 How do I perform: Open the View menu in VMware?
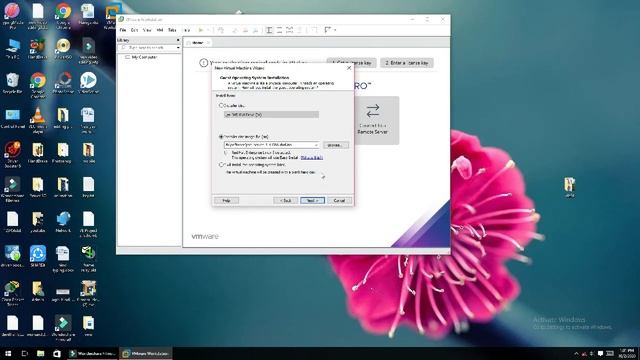tap(147, 30)
